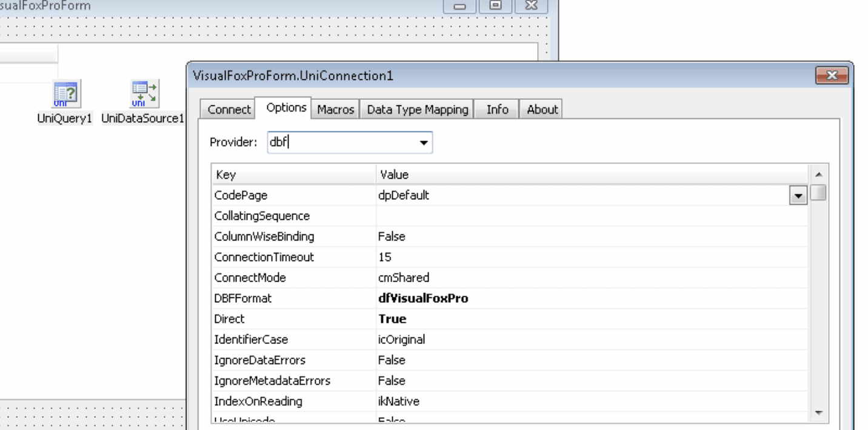Edit the IgnoreMetadataErrors False value
This screenshot has height=430, width=868.
[592, 381]
